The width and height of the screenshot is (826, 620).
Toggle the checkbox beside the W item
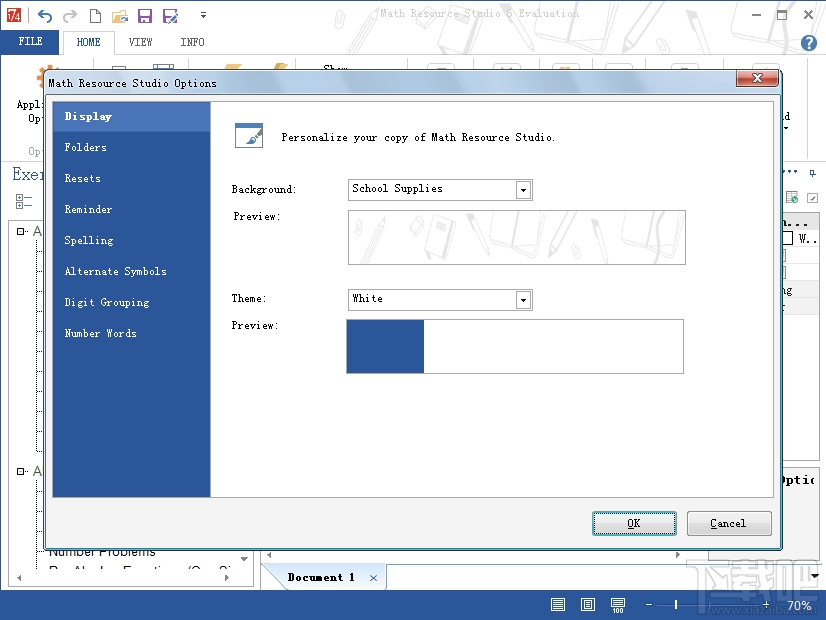787,238
